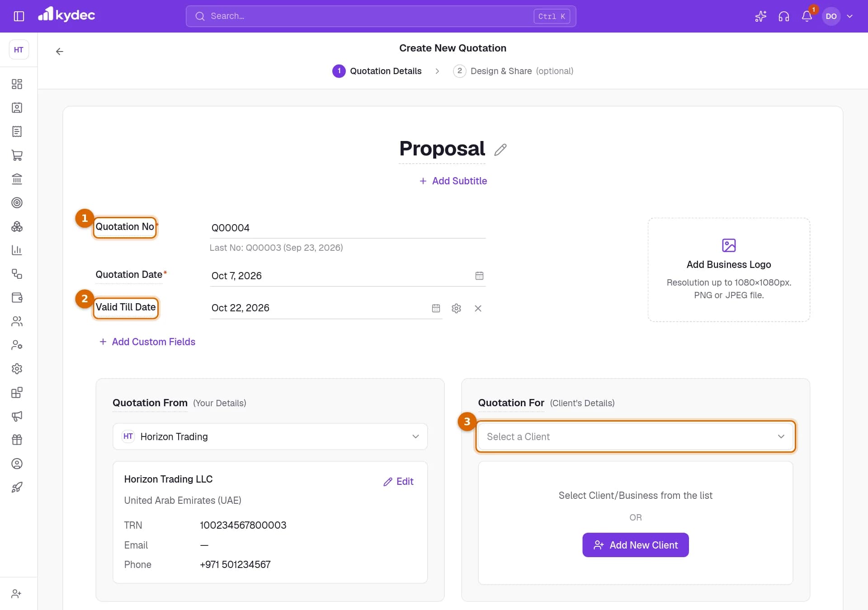Click Add Custom Fields link
The image size is (868, 610).
pos(147,342)
